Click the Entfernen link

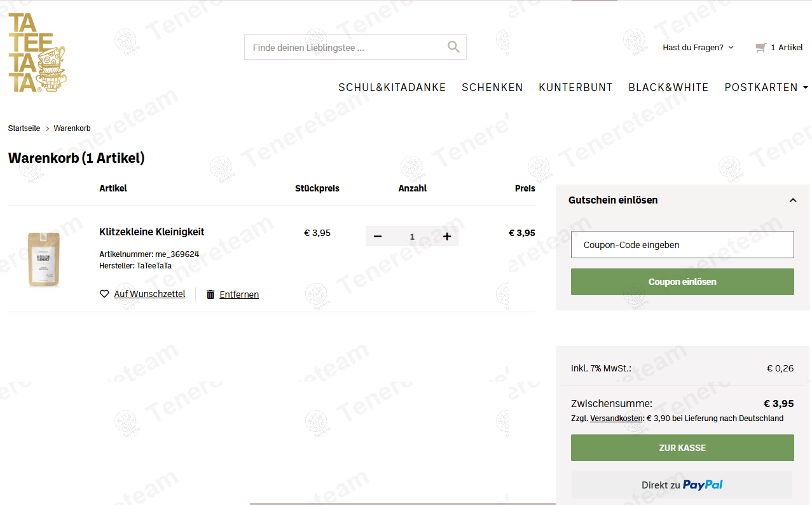239,294
